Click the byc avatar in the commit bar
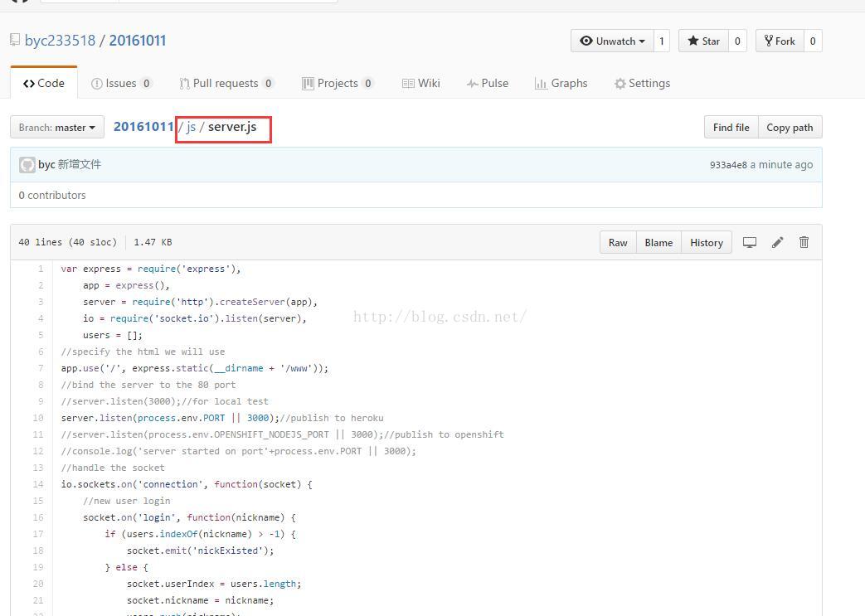This screenshot has width=865, height=616. click(x=27, y=164)
